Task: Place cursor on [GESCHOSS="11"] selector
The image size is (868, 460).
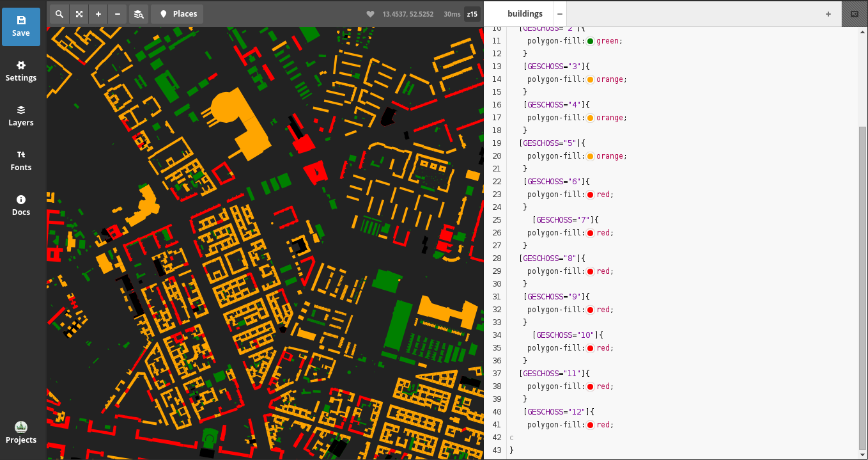Action: (x=552, y=374)
